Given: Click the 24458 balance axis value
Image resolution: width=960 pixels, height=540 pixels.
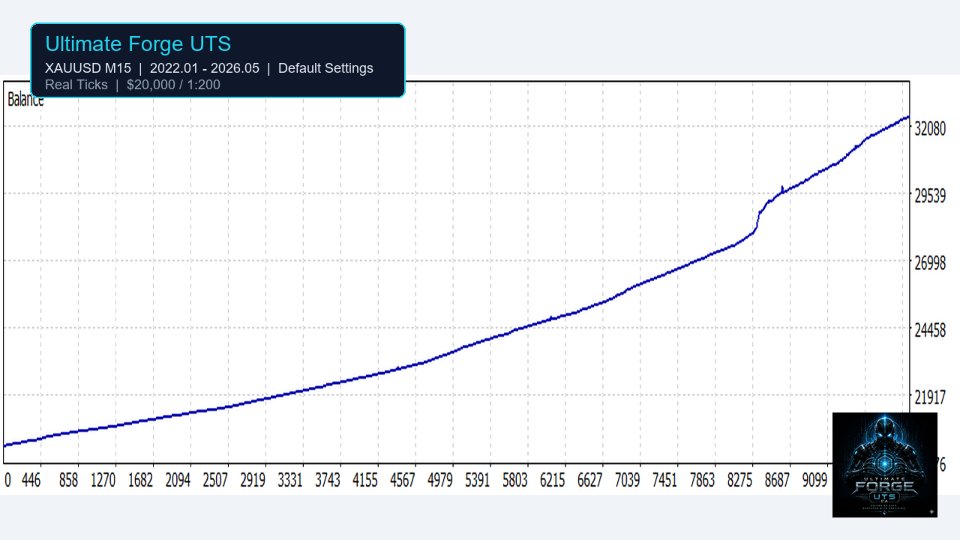Looking at the screenshot, I should [930, 331].
